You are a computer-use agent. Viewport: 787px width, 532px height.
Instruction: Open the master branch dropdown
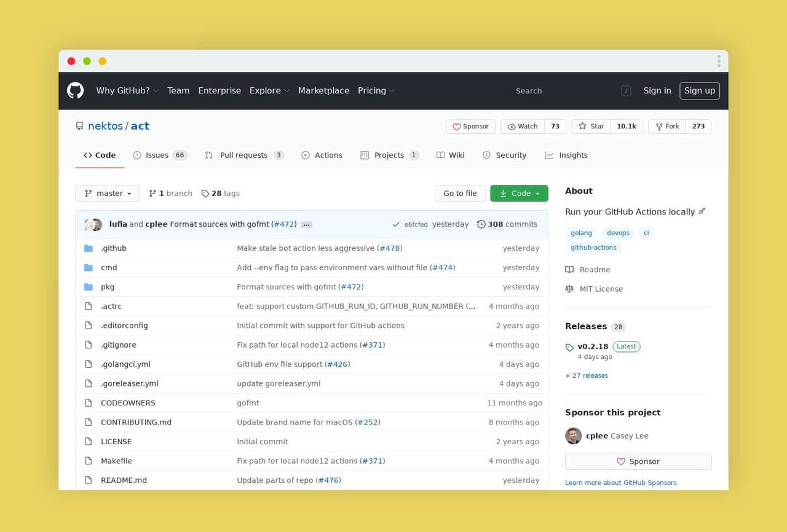108,194
